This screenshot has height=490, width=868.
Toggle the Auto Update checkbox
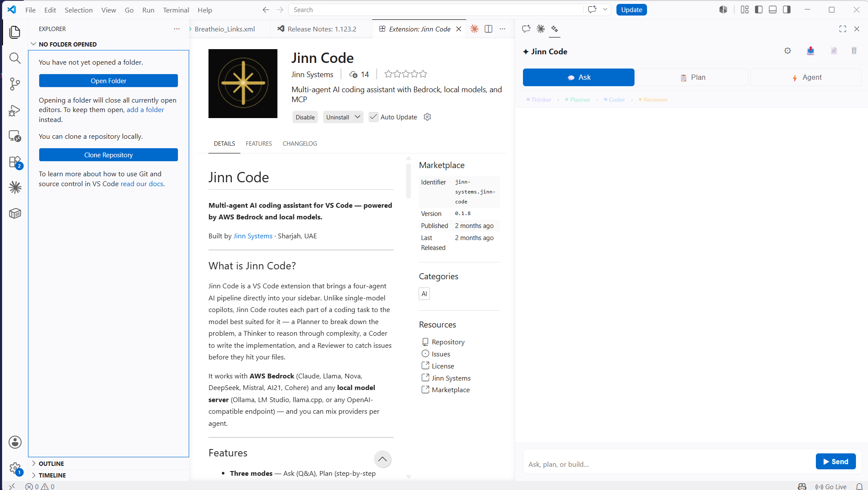(x=373, y=117)
